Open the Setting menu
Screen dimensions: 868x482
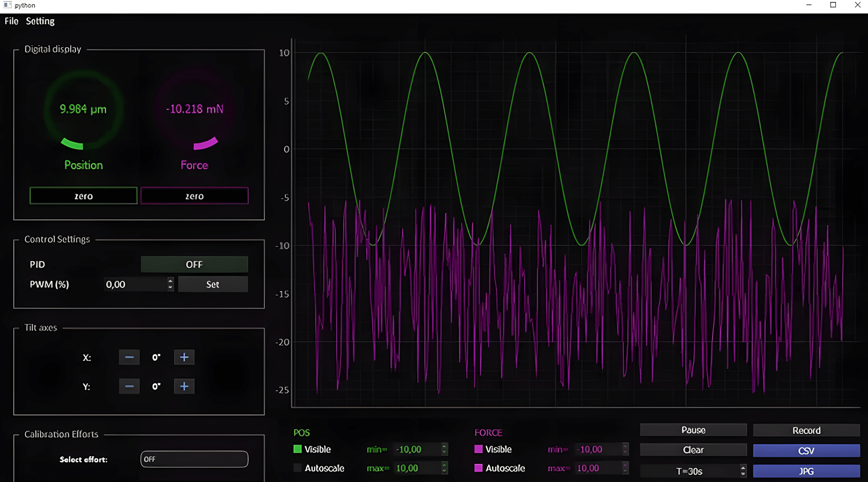(x=40, y=21)
